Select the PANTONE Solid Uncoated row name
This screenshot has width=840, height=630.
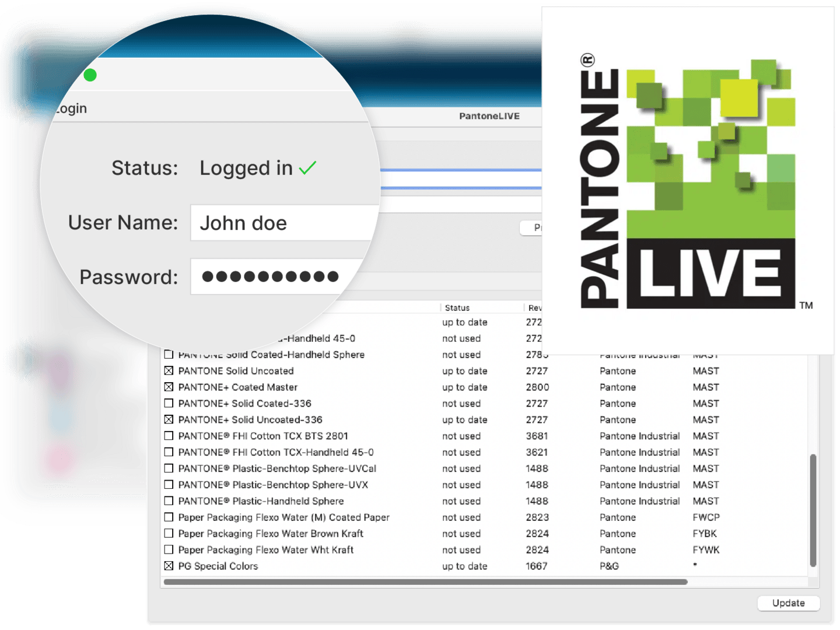coord(236,371)
